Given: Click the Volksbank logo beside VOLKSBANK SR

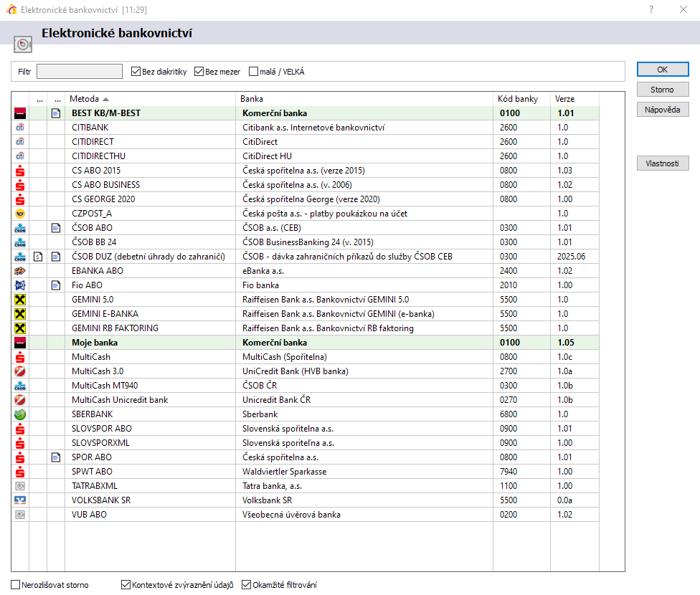Looking at the screenshot, I should [x=20, y=500].
